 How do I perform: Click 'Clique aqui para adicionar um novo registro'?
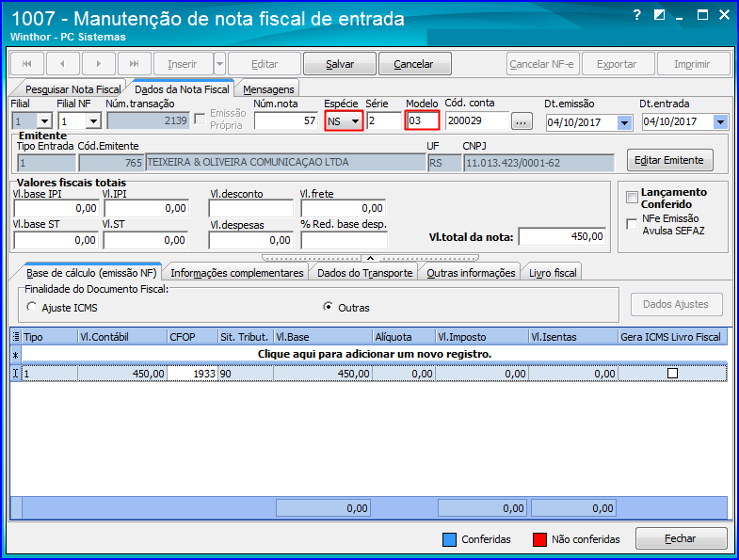click(x=375, y=354)
